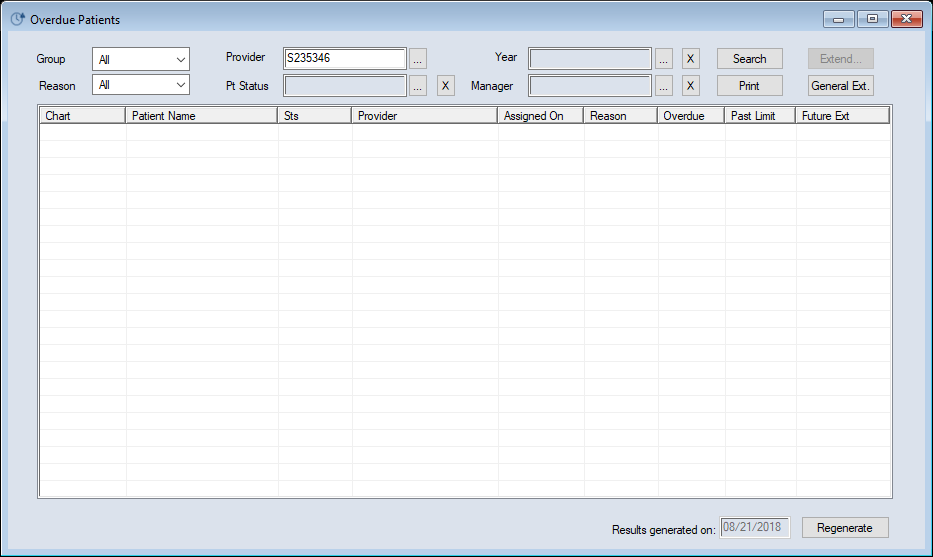The height and width of the screenshot is (557, 933).
Task: Sort by Past Limit column header
Action: click(760, 116)
